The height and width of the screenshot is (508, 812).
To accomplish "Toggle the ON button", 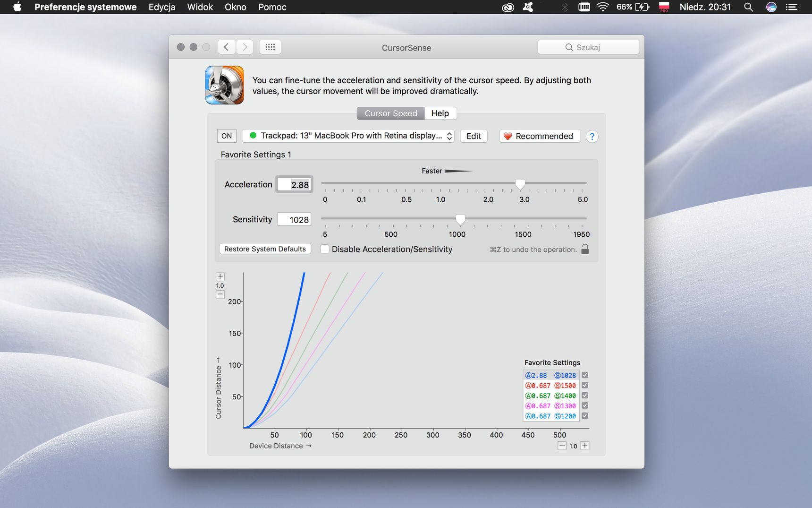I will (x=227, y=136).
